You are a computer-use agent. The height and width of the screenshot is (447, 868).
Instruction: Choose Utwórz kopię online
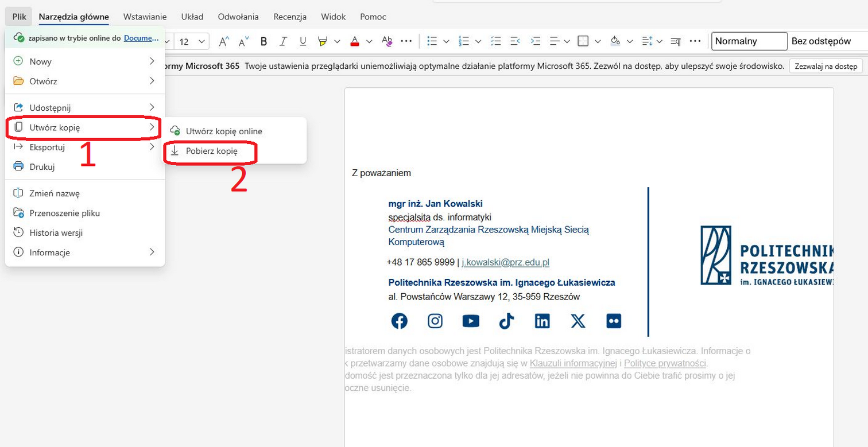point(235,131)
